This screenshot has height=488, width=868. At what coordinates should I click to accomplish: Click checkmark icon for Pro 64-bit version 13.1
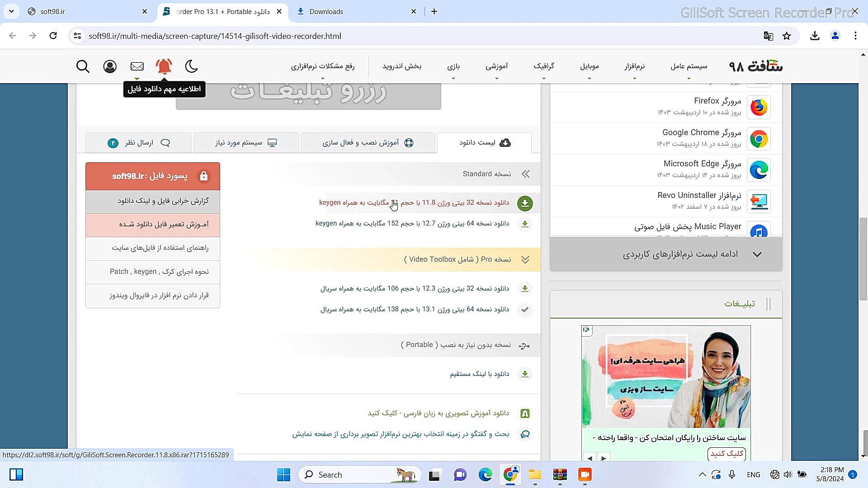[525, 310]
